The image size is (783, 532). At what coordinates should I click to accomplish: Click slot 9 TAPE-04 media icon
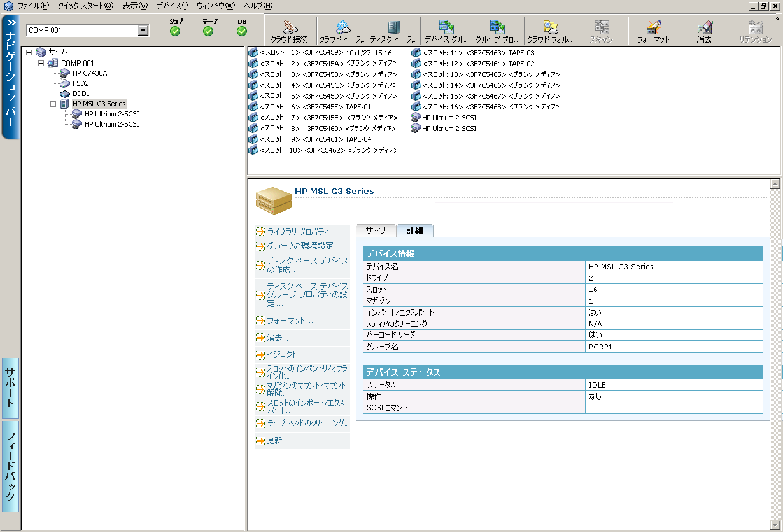coord(253,139)
